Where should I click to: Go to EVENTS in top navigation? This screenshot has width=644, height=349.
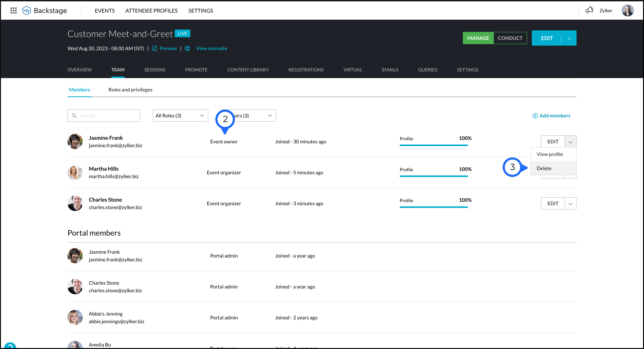tap(105, 11)
